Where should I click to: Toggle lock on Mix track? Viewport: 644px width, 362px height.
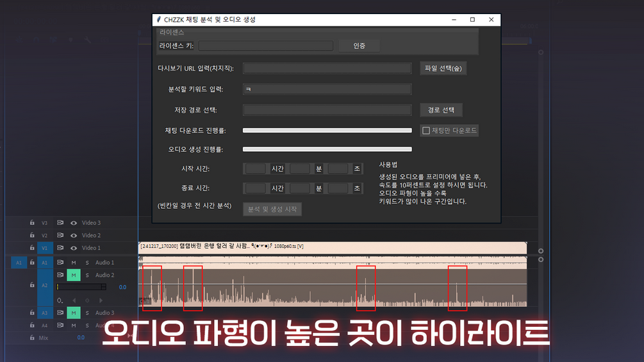point(32,338)
